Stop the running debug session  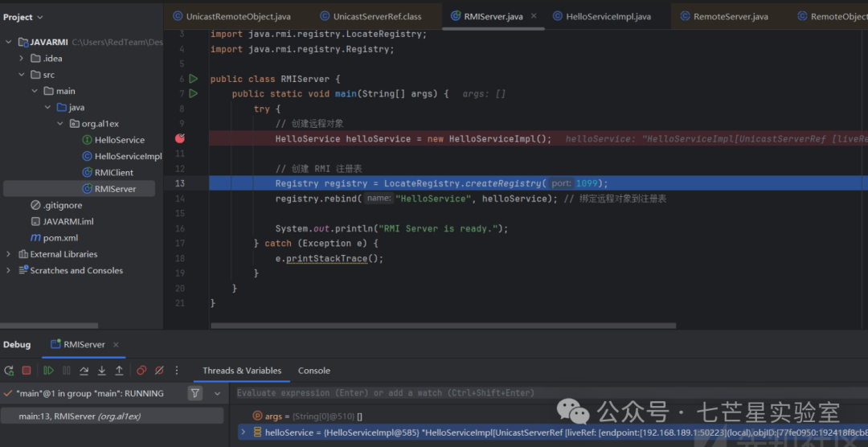click(26, 371)
